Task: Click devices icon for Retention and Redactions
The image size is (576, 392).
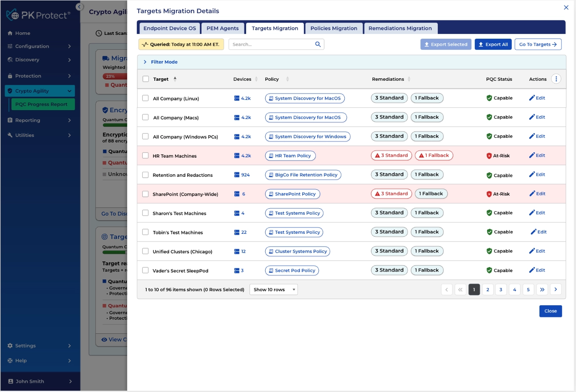Action: click(x=237, y=175)
